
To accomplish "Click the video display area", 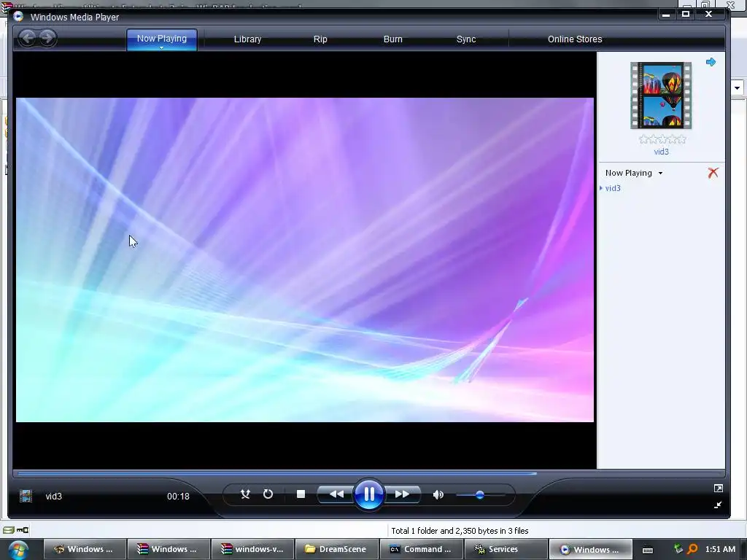I will [x=305, y=260].
